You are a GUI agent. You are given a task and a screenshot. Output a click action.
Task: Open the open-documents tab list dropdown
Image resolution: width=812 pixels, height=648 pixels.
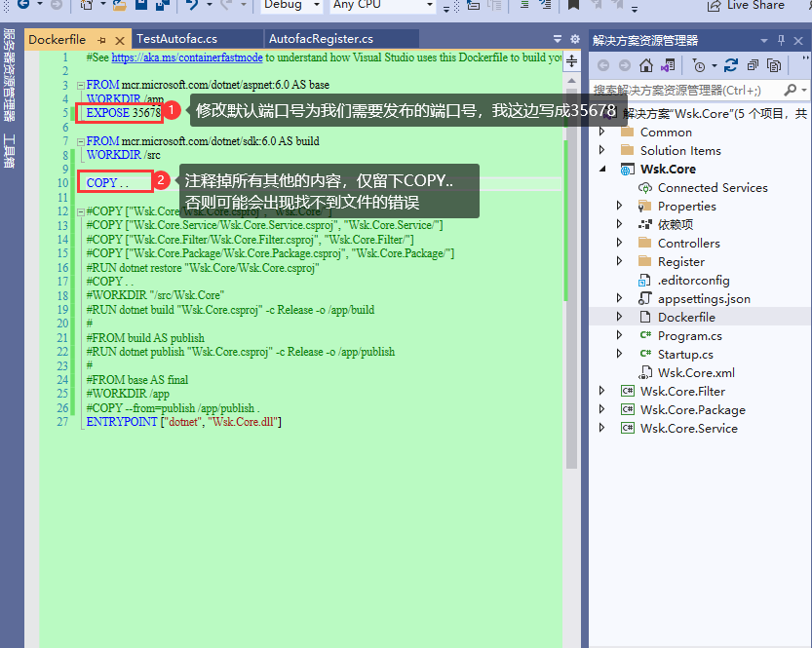[x=558, y=39]
